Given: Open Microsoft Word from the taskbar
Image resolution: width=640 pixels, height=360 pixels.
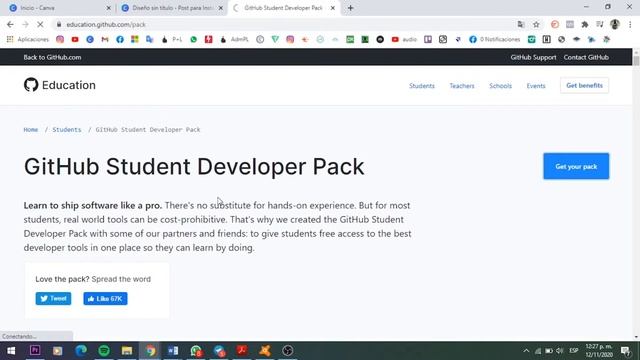Looking at the screenshot, I should [173, 351].
